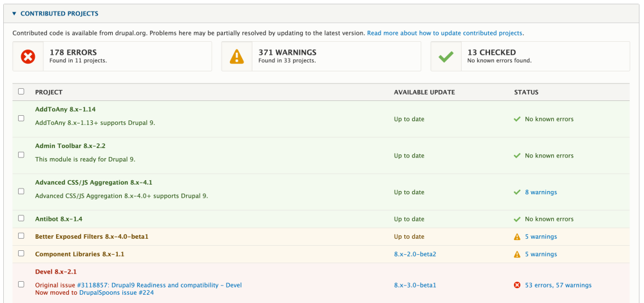
Task: Open the 'Read more about how to update contributed projects' link
Action: coord(445,33)
